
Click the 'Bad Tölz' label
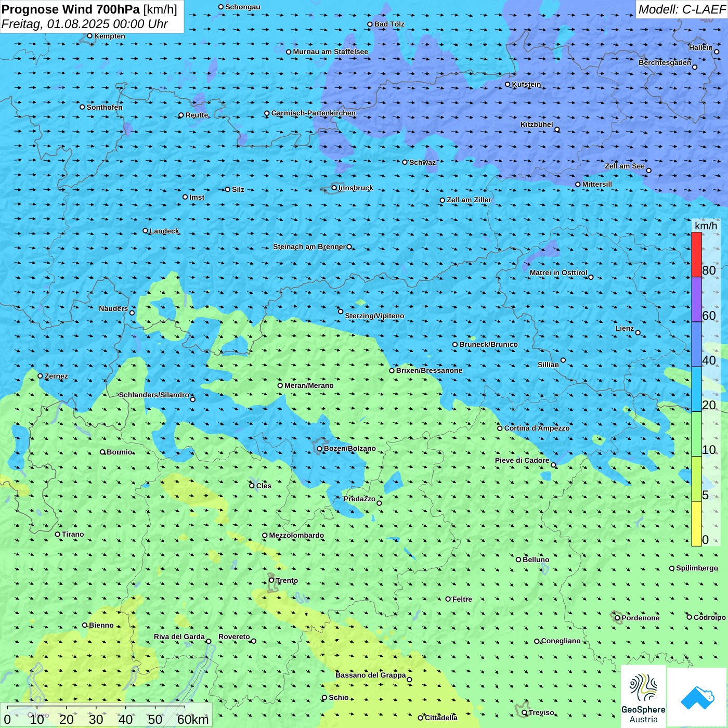[389, 24]
